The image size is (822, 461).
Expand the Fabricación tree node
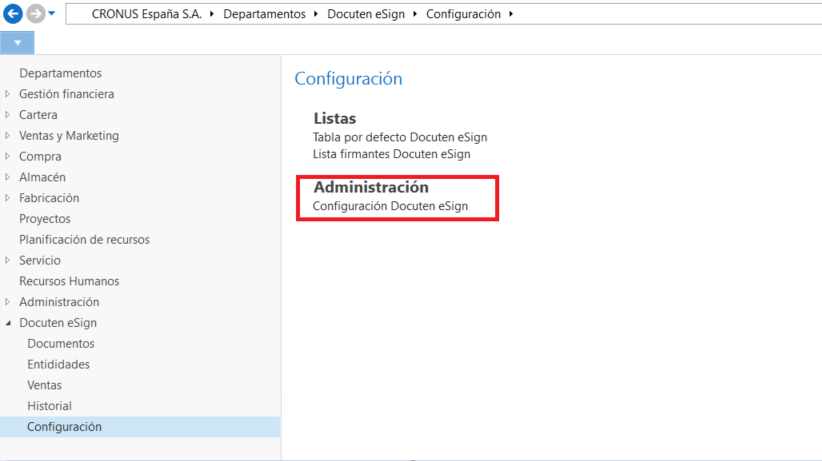point(7,198)
